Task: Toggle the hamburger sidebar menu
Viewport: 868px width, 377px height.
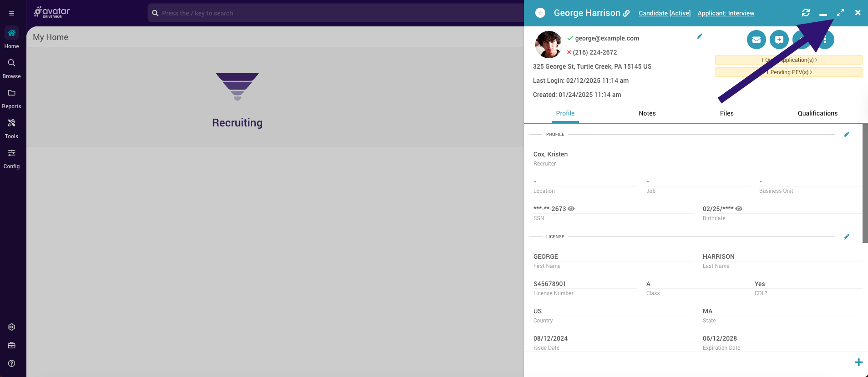Action: click(12, 14)
